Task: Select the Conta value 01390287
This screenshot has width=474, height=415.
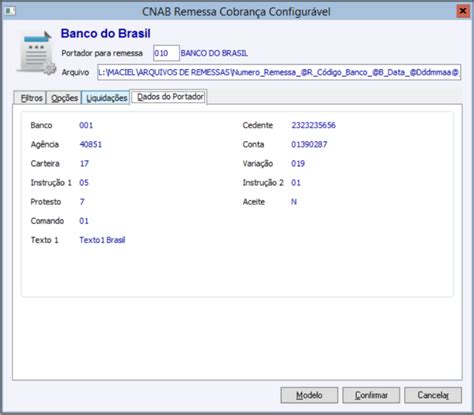Action: pyautogui.click(x=309, y=144)
